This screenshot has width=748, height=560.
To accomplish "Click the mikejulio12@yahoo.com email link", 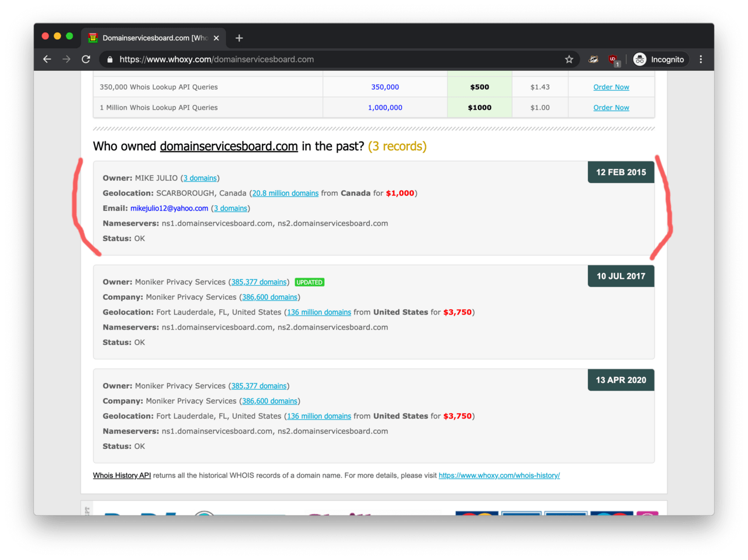I will pos(169,209).
